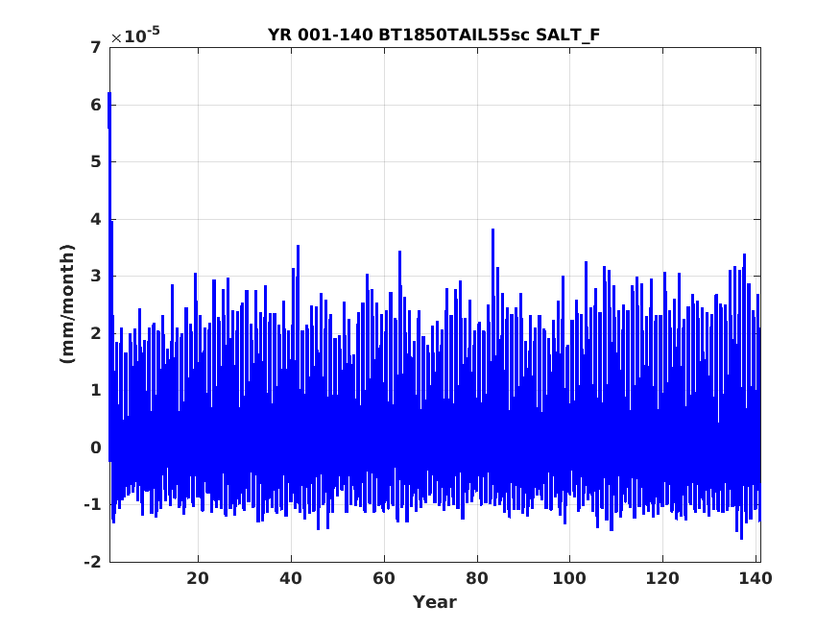Click the y-axis tick label '-2'
The height and width of the screenshot is (630, 840).
(x=93, y=562)
